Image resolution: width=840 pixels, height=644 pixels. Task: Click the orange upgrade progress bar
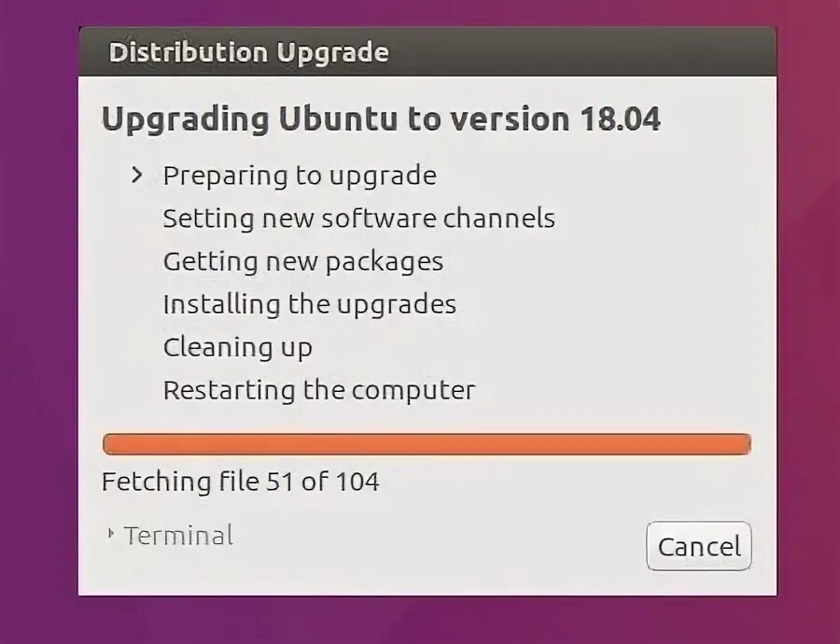[426, 444]
